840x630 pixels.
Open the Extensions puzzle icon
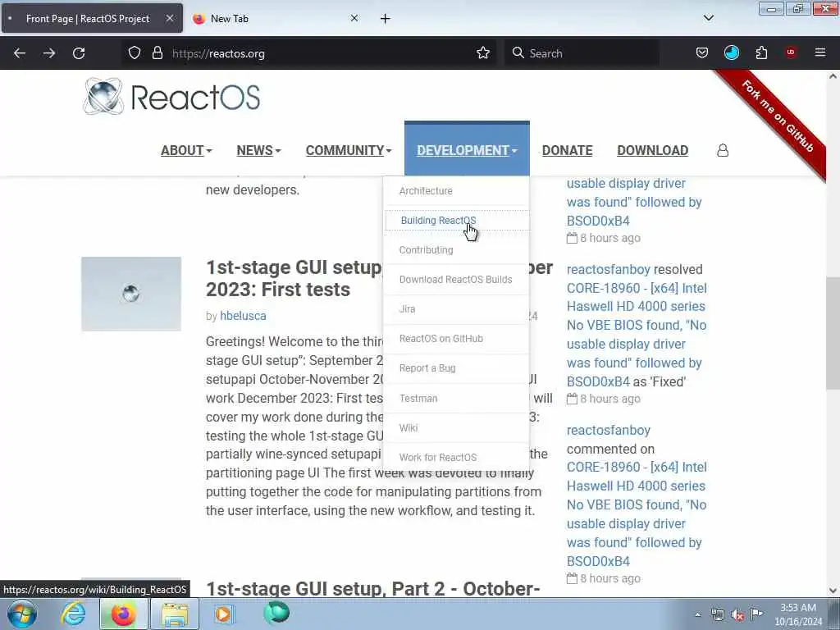(x=761, y=52)
